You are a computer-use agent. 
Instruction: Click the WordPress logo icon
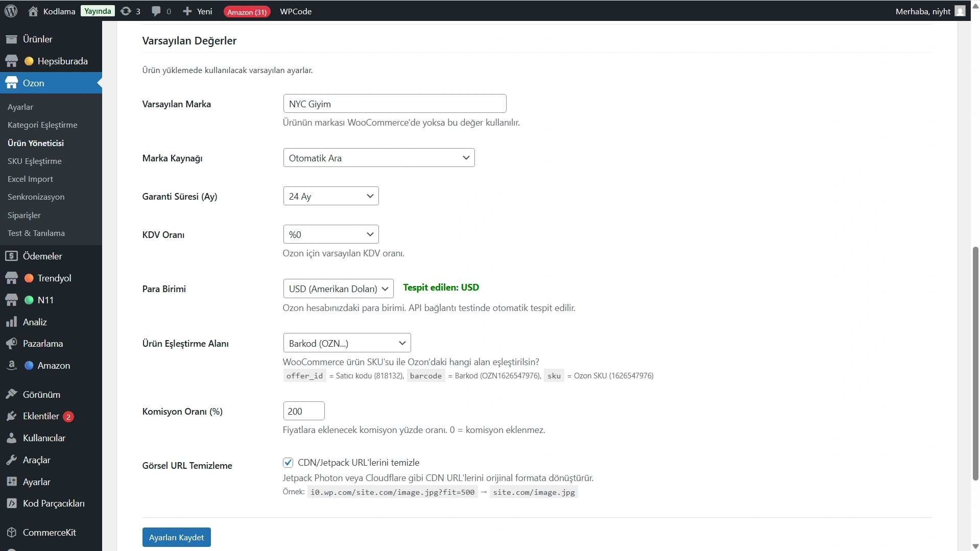click(11, 11)
